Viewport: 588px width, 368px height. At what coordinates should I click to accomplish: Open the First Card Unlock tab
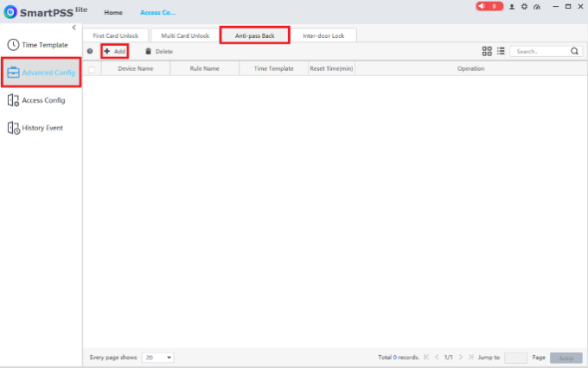[x=116, y=36]
